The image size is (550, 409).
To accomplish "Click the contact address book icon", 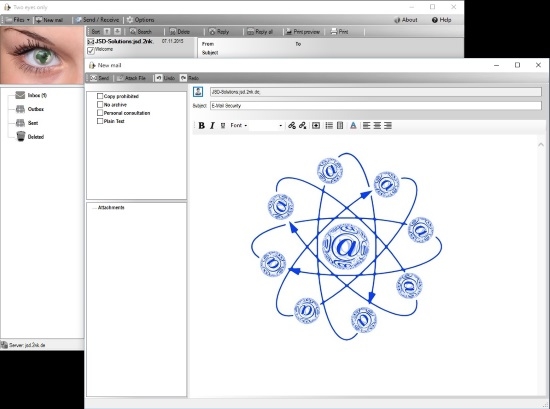I will click(198, 92).
